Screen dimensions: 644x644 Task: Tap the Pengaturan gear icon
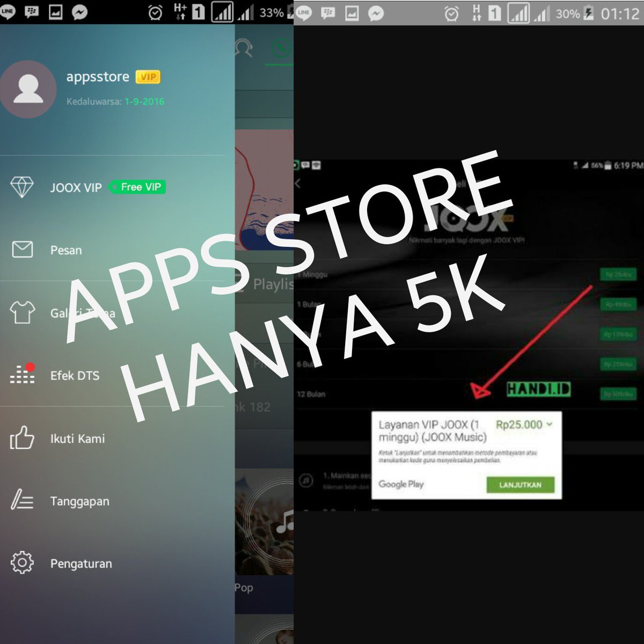coord(22,563)
